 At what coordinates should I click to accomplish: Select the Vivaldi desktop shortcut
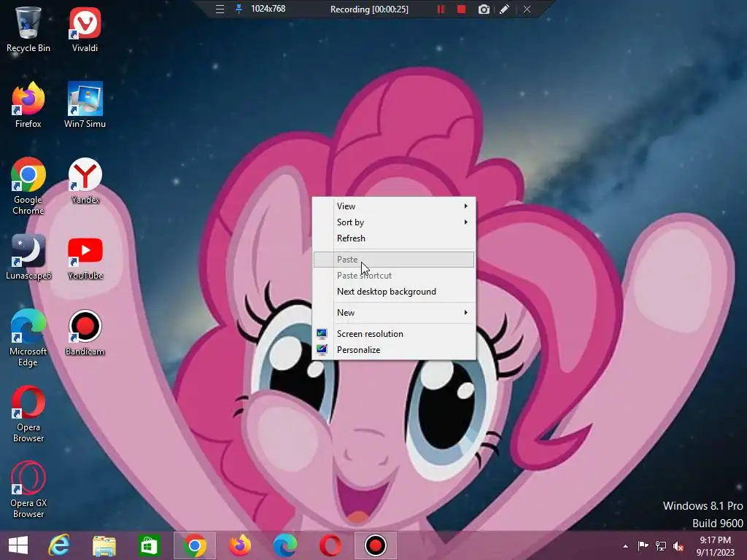[x=85, y=29]
